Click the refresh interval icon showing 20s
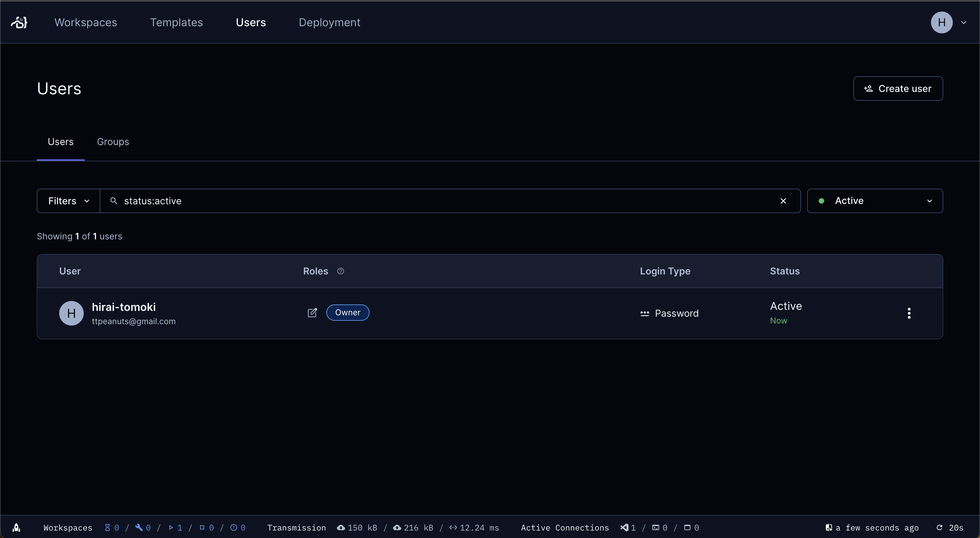The width and height of the screenshot is (980, 538). coord(940,527)
